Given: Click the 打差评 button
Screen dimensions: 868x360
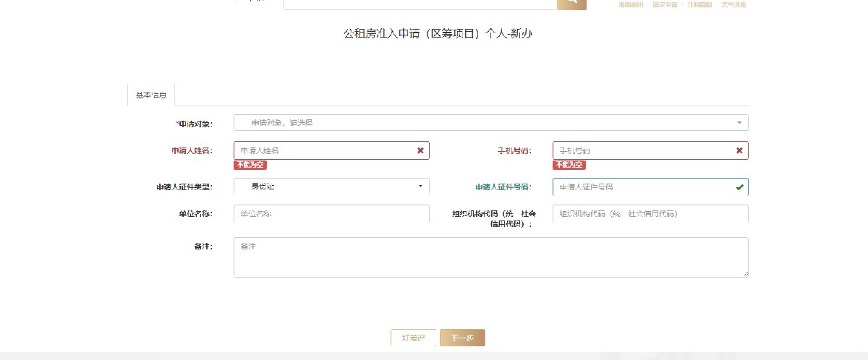Looking at the screenshot, I should pyautogui.click(x=414, y=338).
